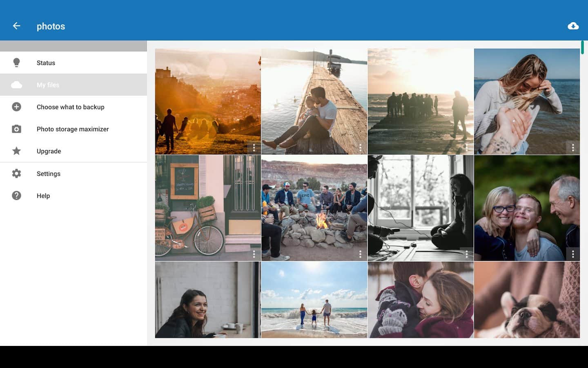Open Photo storage maximizer menu item
Viewport: 588px width, 368px height.
pyautogui.click(x=73, y=129)
